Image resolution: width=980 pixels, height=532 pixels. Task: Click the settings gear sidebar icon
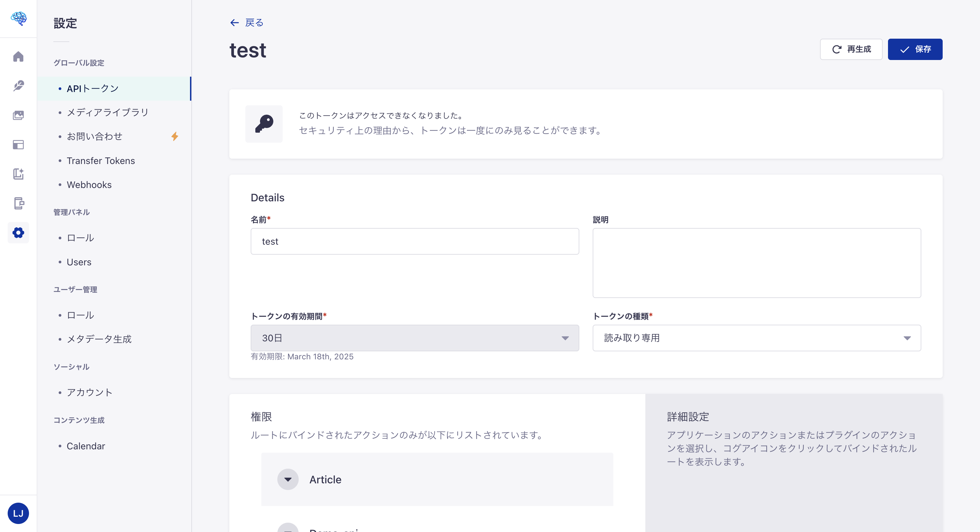18,233
